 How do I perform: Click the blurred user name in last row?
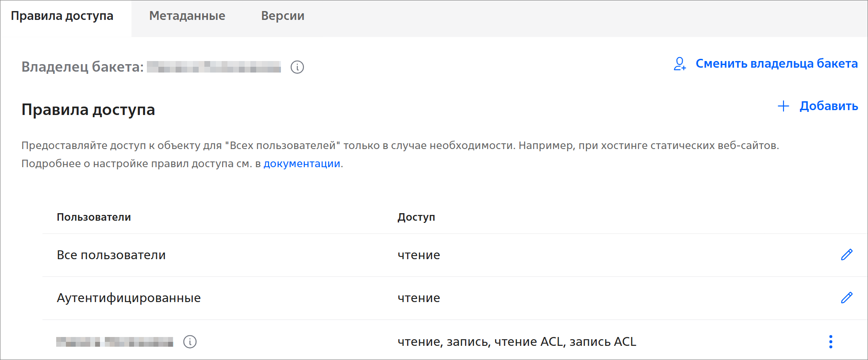click(115, 342)
